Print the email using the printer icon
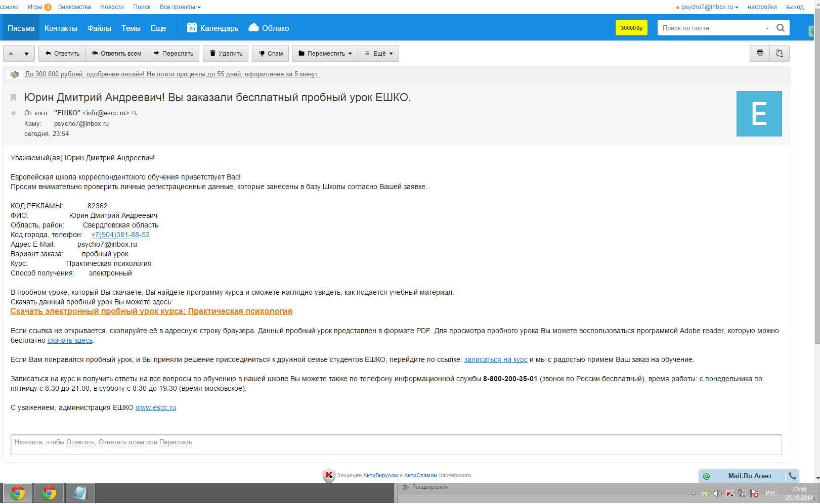Image resolution: width=820 pixels, height=504 pixels. pos(760,53)
